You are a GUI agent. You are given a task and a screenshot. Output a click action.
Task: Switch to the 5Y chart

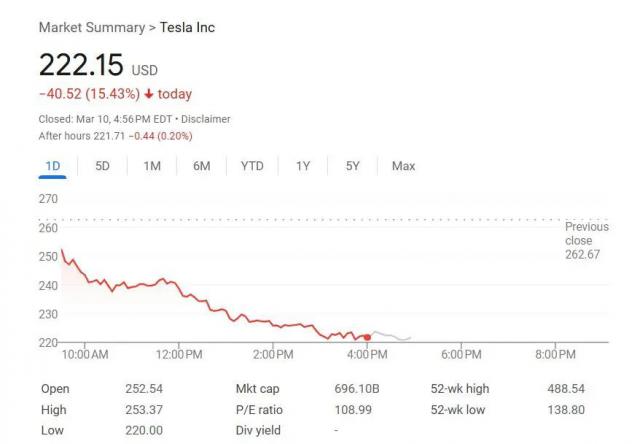tap(352, 166)
